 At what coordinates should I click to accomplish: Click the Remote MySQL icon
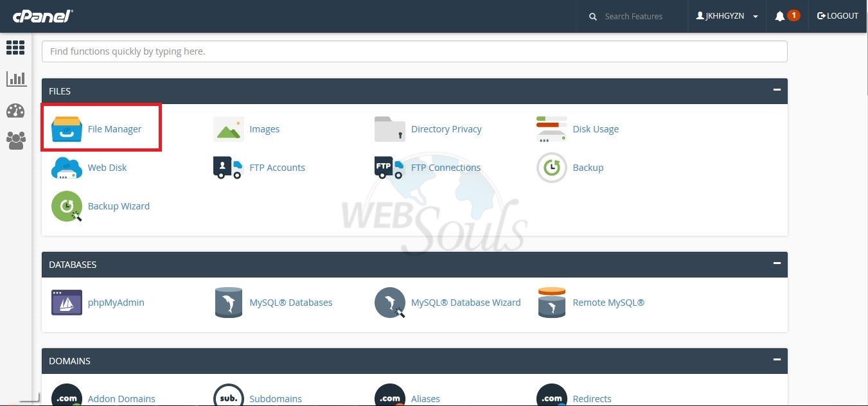coord(552,303)
